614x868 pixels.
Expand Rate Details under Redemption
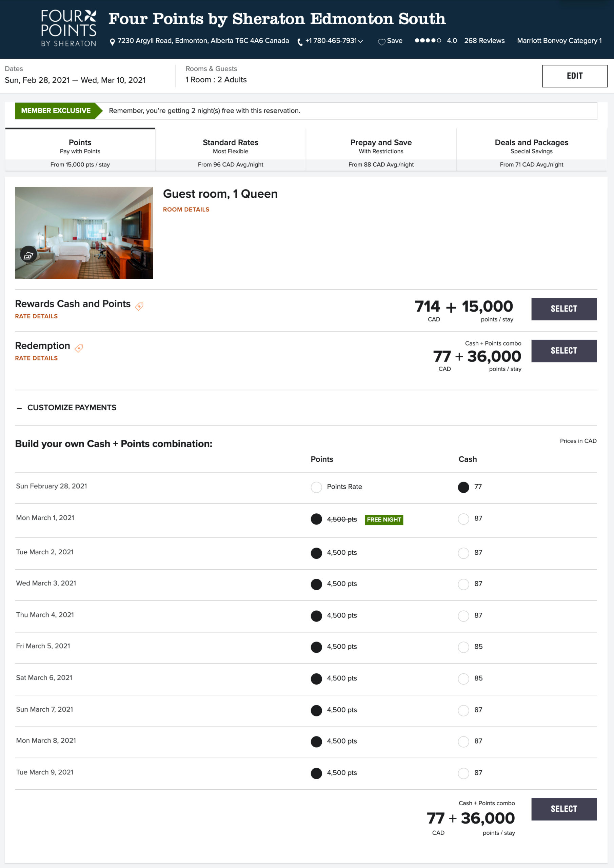36,358
